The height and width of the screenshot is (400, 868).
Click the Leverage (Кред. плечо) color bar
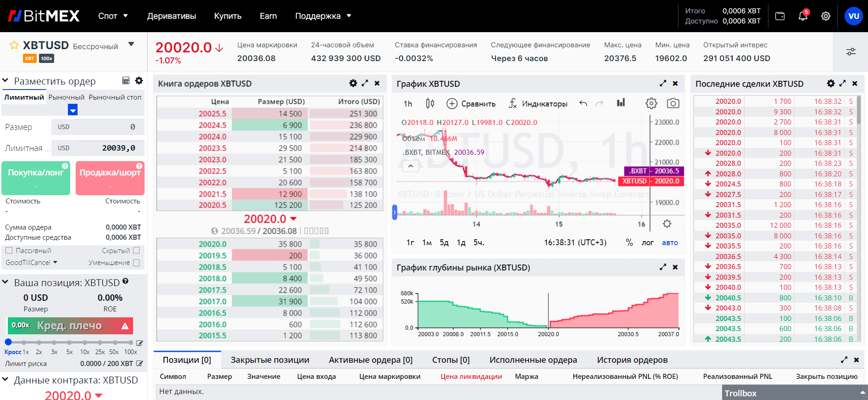[70, 326]
